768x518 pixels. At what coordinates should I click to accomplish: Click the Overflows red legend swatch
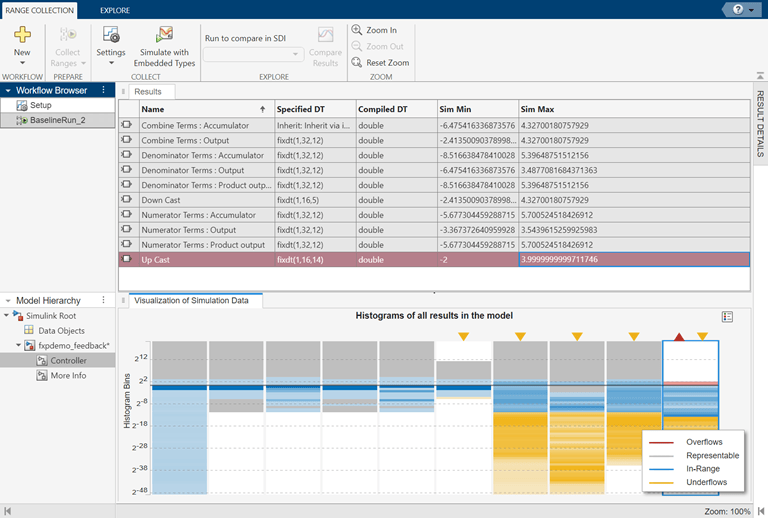(661, 442)
